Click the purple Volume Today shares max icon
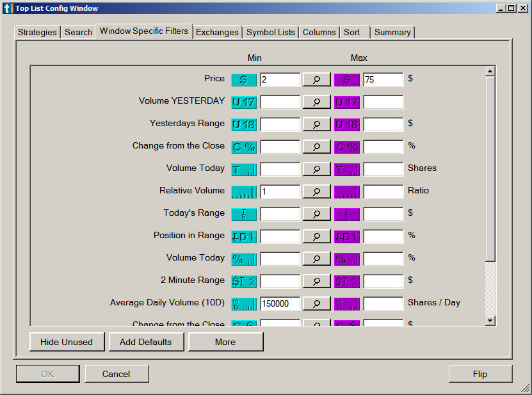Viewport: 532px width, 395px height. pos(347,170)
